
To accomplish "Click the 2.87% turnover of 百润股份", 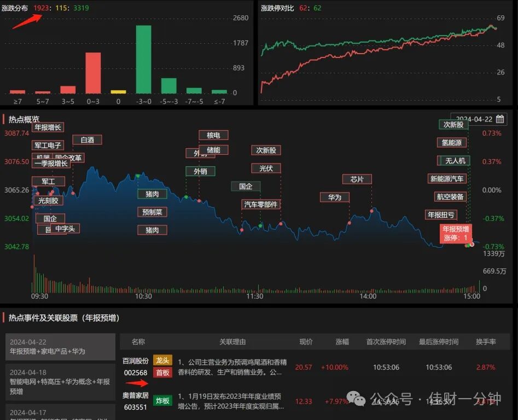I will click(x=486, y=367).
